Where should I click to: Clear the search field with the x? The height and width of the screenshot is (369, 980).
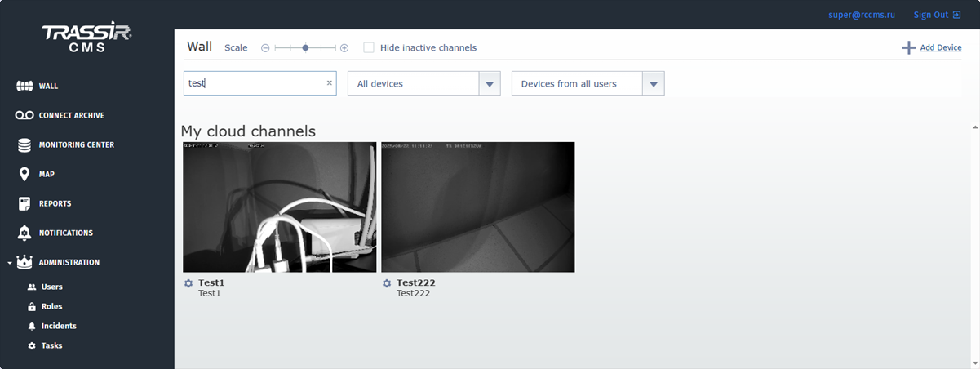(x=330, y=82)
